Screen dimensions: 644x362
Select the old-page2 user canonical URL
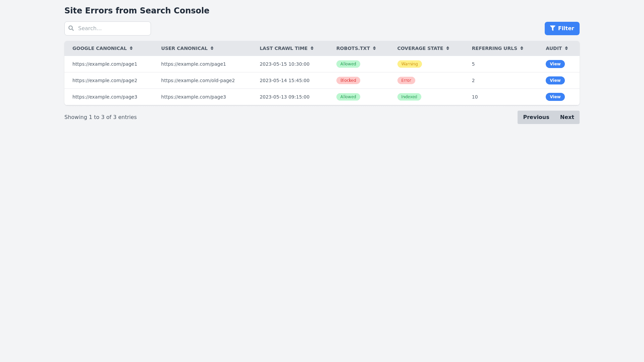click(198, 80)
